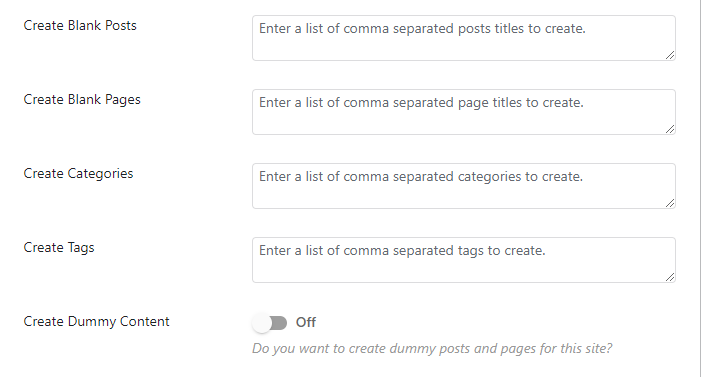The image size is (701, 377).
Task: Enable the Create Dummy Content switch
Action: (270, 323)
